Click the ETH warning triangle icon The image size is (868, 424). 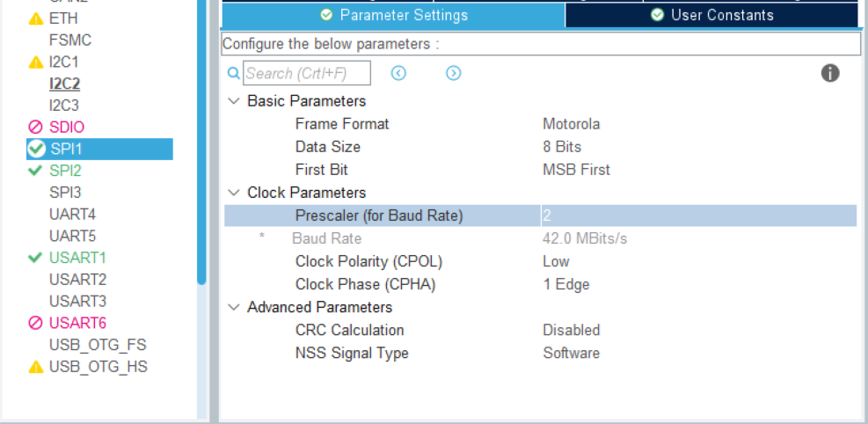pyautogui.click(x=36, y=18)
